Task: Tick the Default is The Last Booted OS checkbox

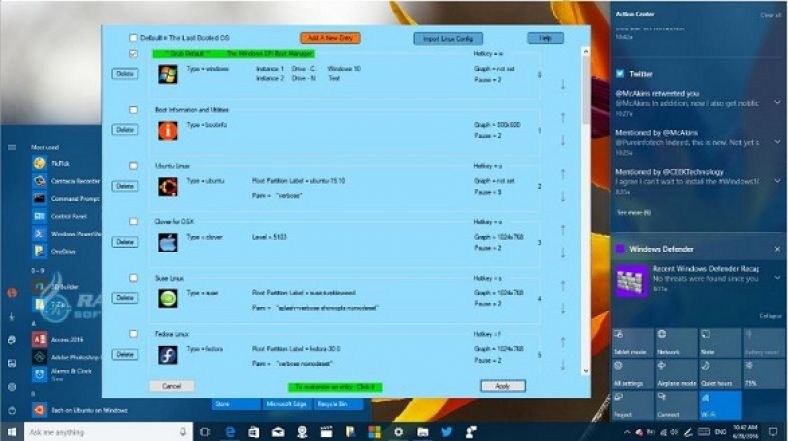Action: click(133, 38)
